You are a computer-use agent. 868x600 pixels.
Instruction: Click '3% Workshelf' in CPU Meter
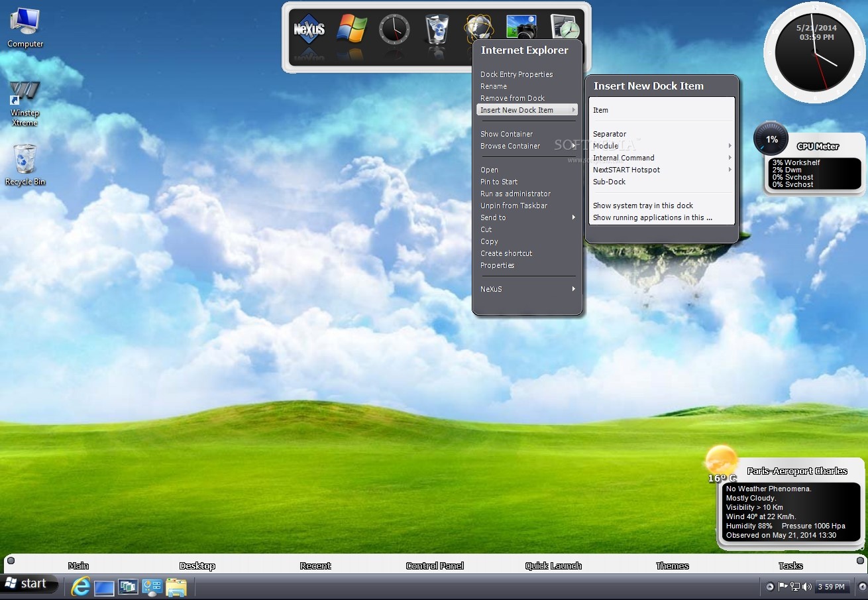pos(796,162)
